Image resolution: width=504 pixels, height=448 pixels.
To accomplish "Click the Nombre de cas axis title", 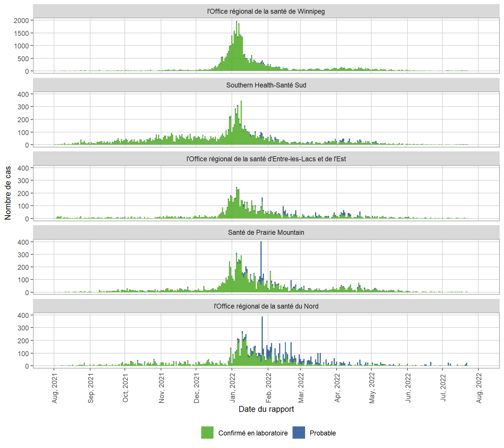I will [x=8, y=193].
